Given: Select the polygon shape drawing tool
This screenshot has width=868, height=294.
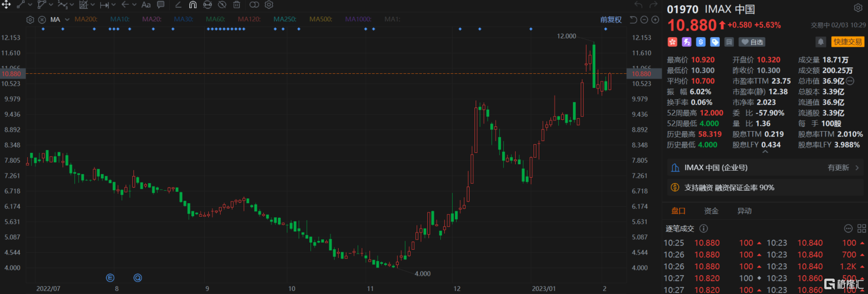Looking at the screenshot, I should pyautogui.click(x=41, y=5).
